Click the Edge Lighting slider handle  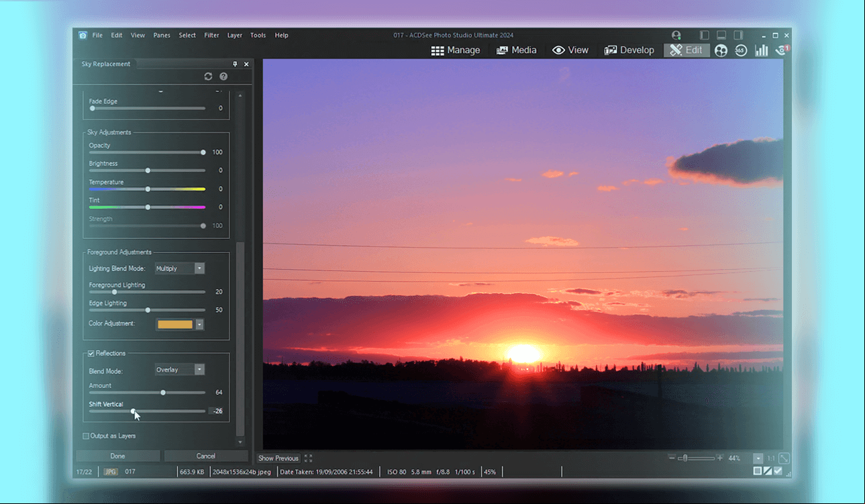[x=148, y=310]
